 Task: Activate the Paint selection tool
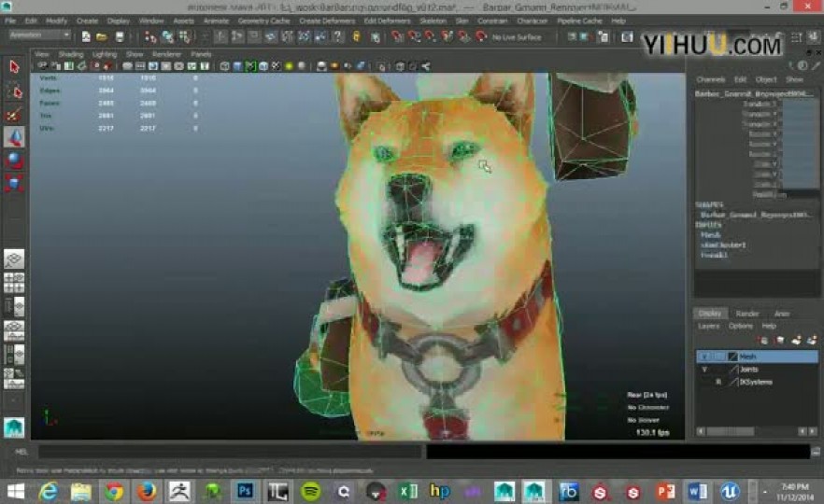click(x=14, y=114)
